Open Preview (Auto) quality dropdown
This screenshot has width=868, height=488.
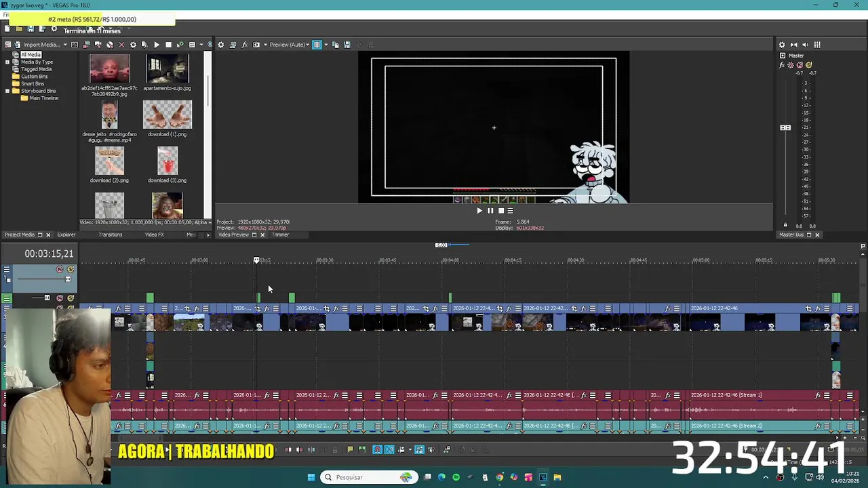click(290, 45)
